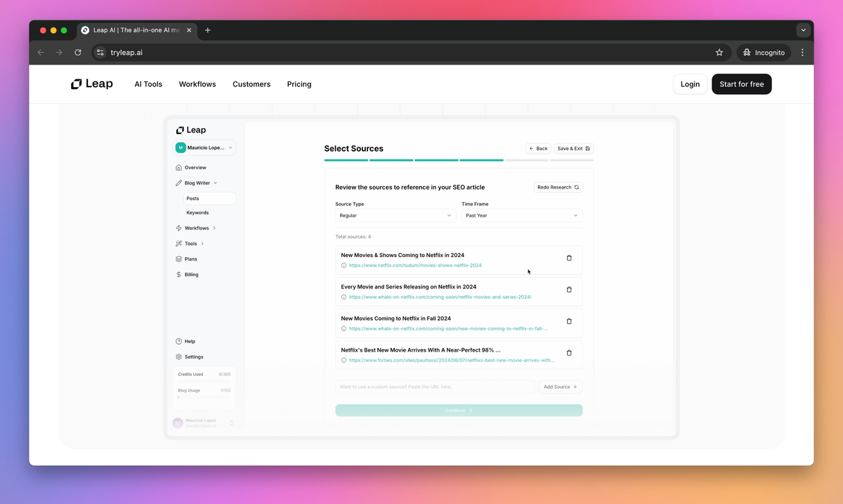Click the Start for free button
Screen dimensions: 843x504
click(x=741, y=84)
